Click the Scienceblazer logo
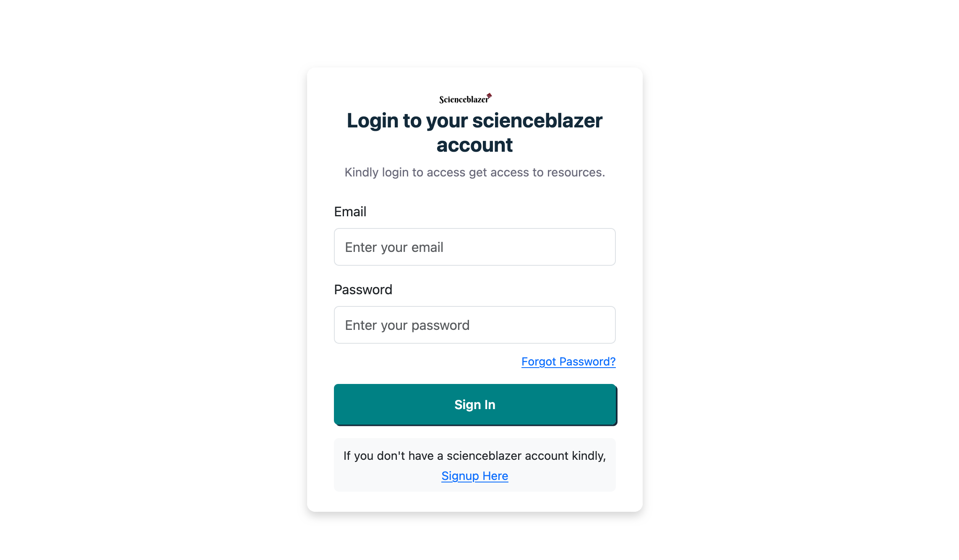The height and width of the screenshot is (560, 959). 465,99
